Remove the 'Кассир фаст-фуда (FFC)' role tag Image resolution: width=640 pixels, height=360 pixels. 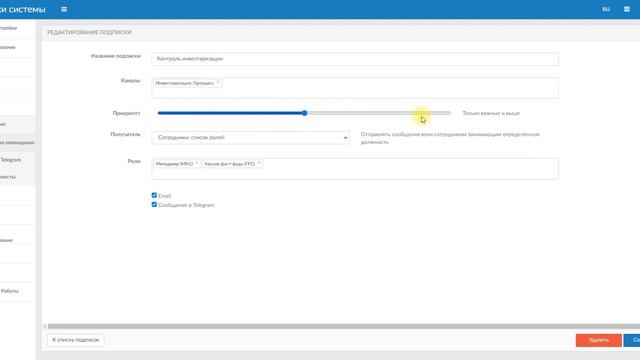[x=259, y=163]
